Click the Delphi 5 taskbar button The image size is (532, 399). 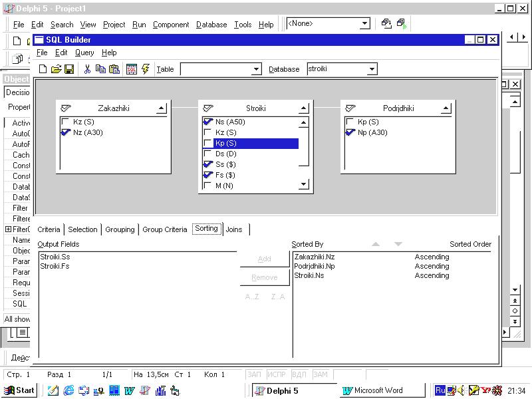(293, 390)
